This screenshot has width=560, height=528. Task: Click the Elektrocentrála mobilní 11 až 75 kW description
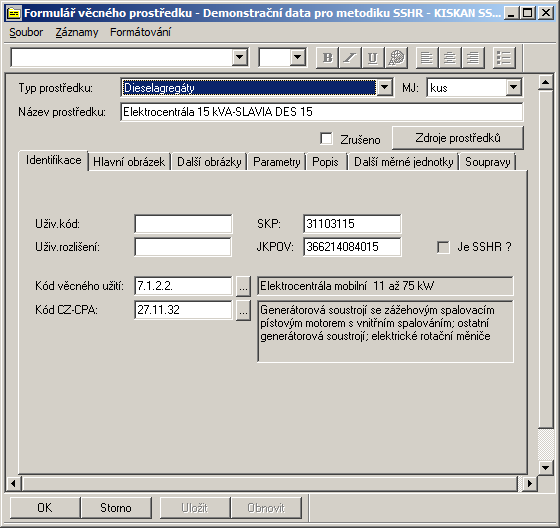385,286
